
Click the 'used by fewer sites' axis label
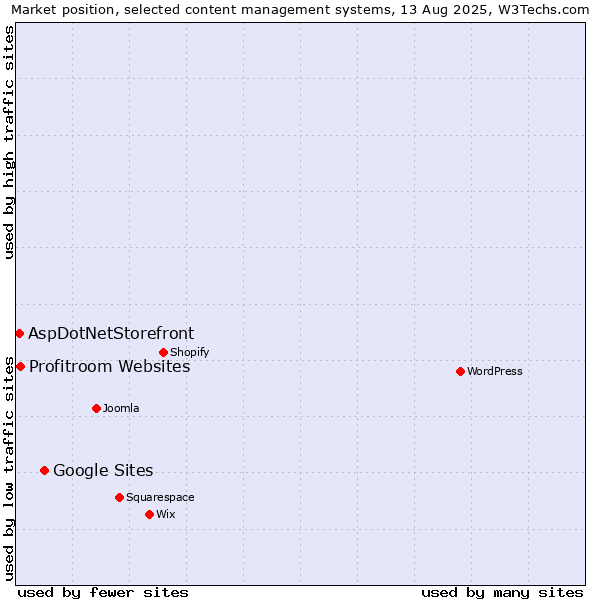click(x=103, y=593)
